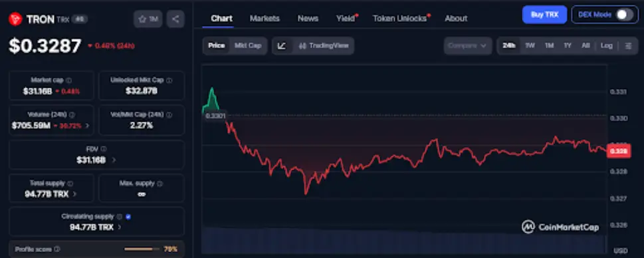
Task: Open chart settings menu icon
Action: pyautogui.click(x=628, y=46)
